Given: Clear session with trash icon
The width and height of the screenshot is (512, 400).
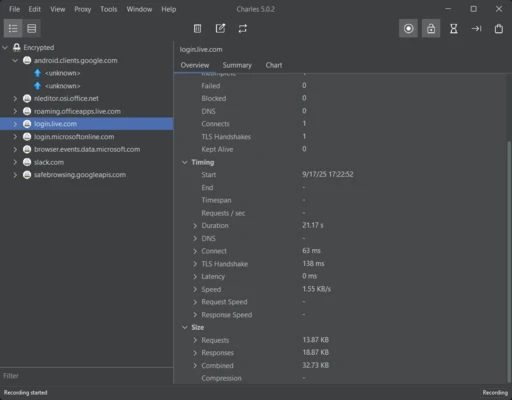Looking at the screenshot, I should tap(197, 28).
